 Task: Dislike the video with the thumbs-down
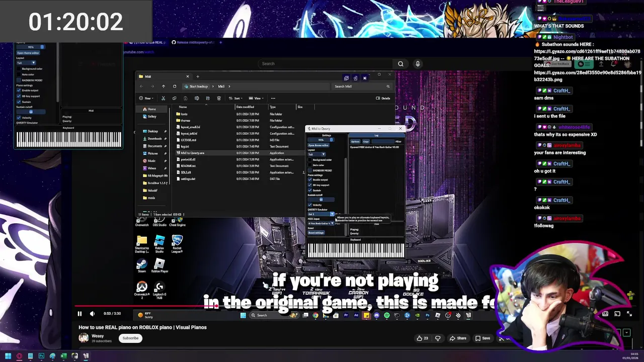pos(438,338)
